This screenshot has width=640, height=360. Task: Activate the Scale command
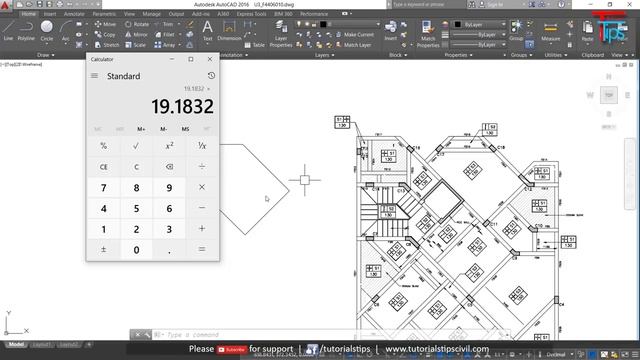pyautogui.click(x=136, y=45)
